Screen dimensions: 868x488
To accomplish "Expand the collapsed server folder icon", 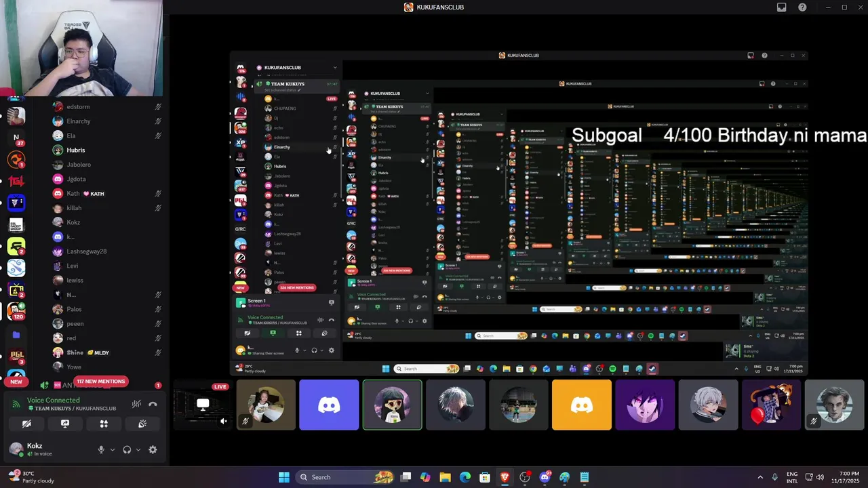I will [16, 334].
